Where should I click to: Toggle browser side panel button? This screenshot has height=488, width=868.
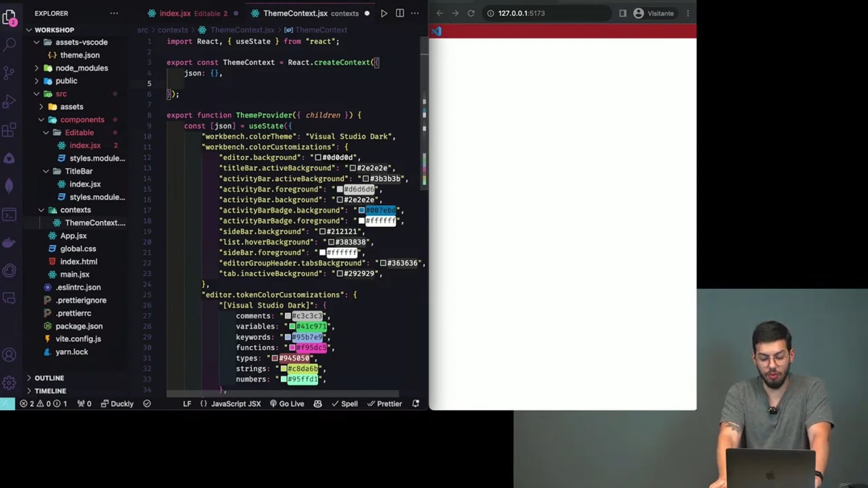click(623, 13)
